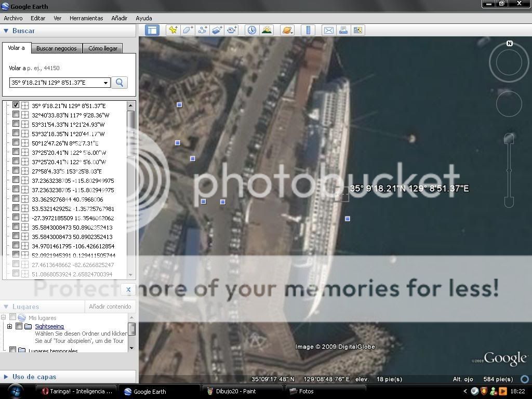Open the Fotos window from the taskbar
This screenshot has height=399, width=532.
point(326,391)
